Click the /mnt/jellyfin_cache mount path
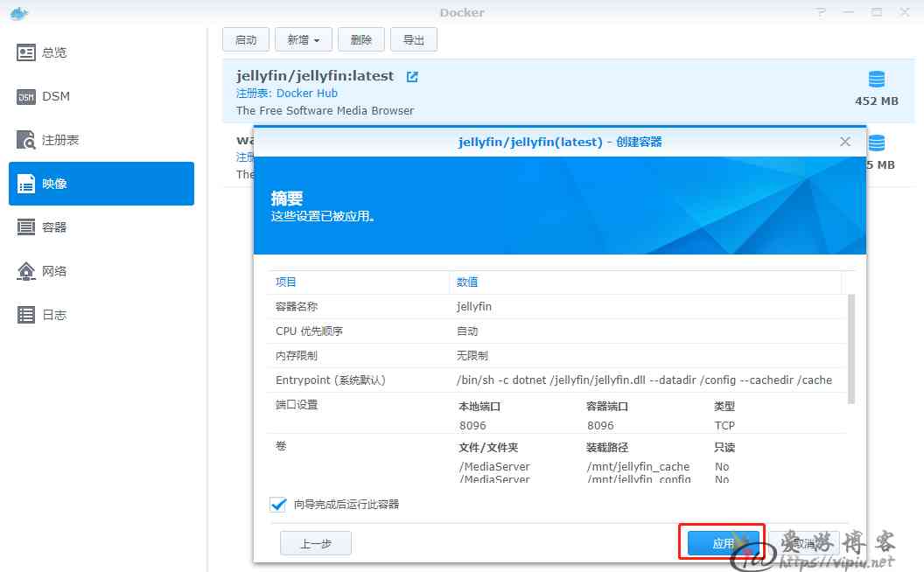 tap(638, 466)
